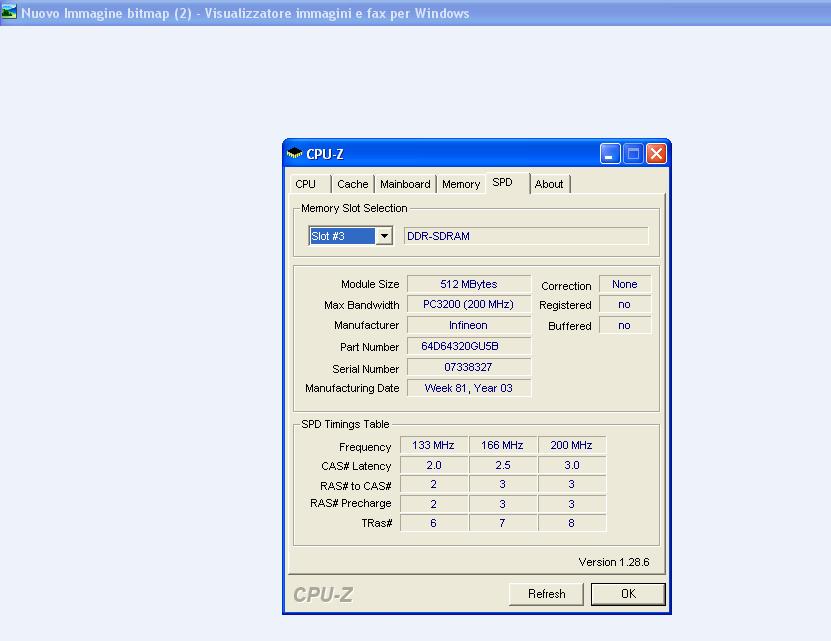Screen dimensions: 831x641
Task: Click the TRas# value 7
Action: pyautogui.click(x=502, y=523)
